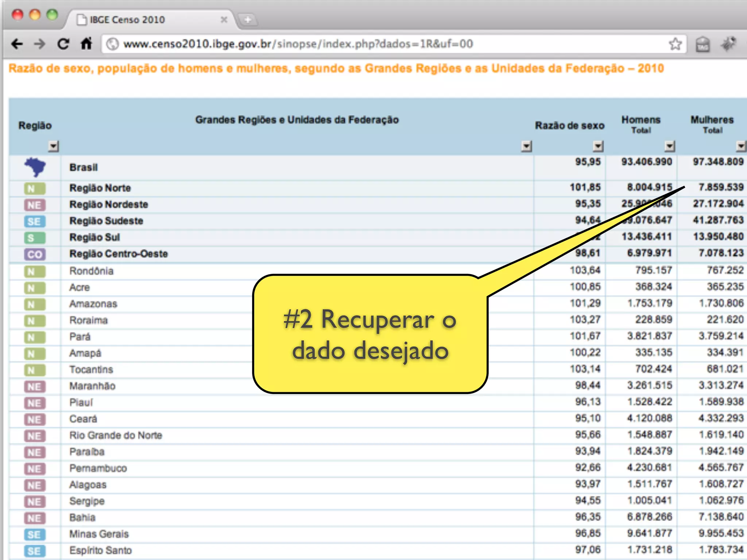Click the N badge beside Rondônia
Screen dimensions: 747x560
[x=35, y=271]
